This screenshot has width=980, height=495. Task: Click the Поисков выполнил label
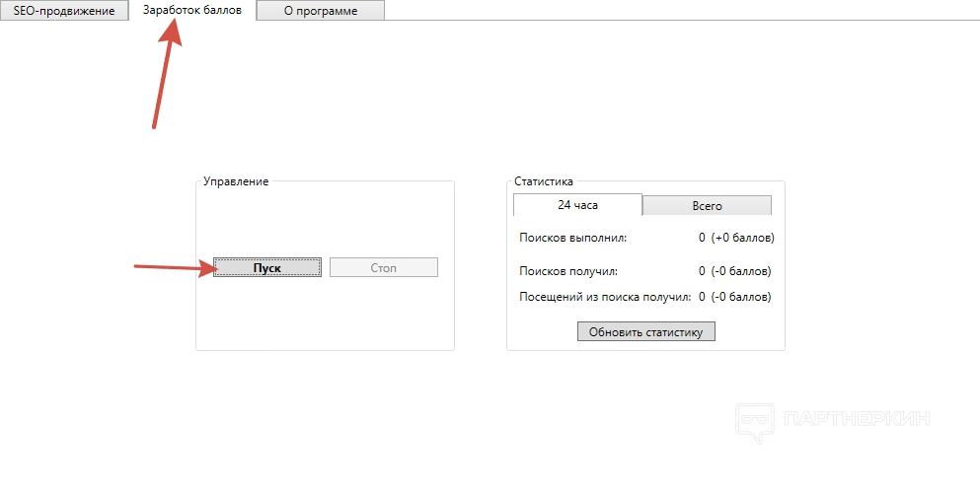(573, 238)
